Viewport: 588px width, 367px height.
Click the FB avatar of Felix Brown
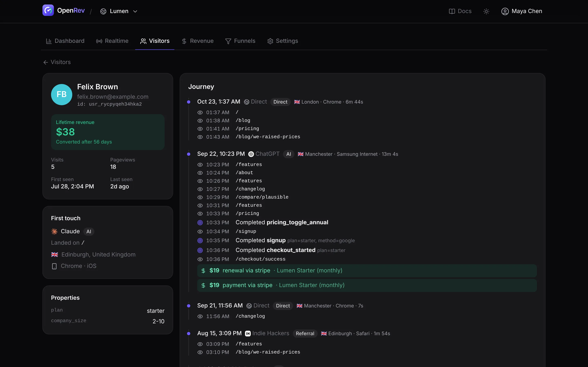pos(61,95)
